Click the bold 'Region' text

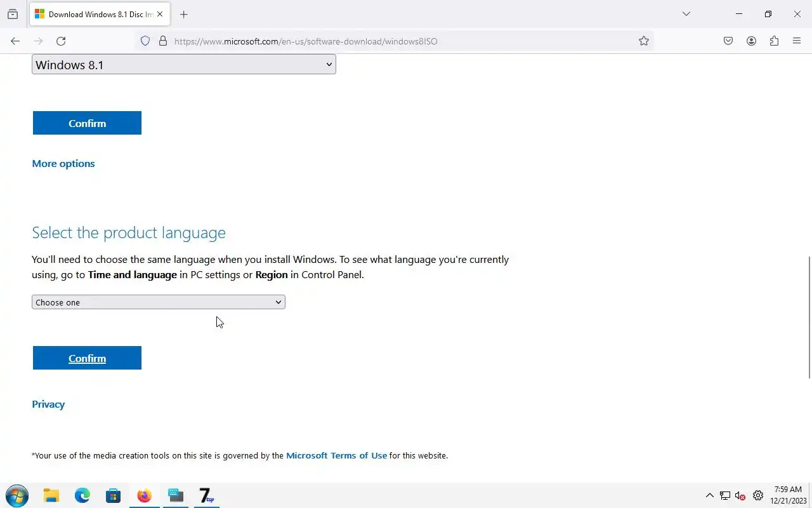coord(272,275)
